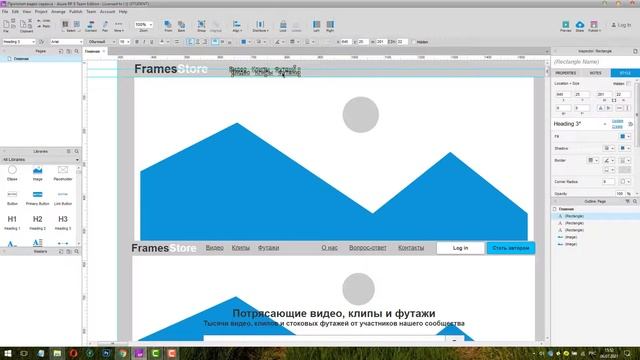The image size is (640, 360).
Task: Click the 'Контакты' link on canvas
Action: 411,247
